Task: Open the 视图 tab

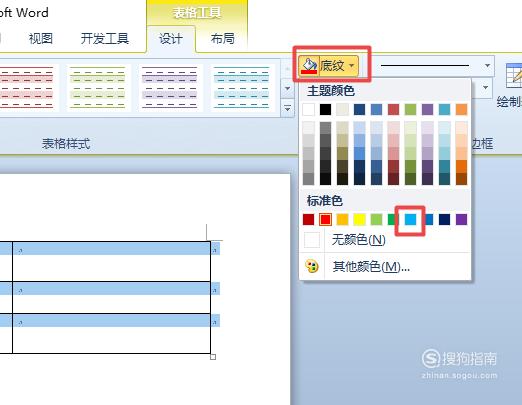Action: pyautogui.click(x=41, y=39)
